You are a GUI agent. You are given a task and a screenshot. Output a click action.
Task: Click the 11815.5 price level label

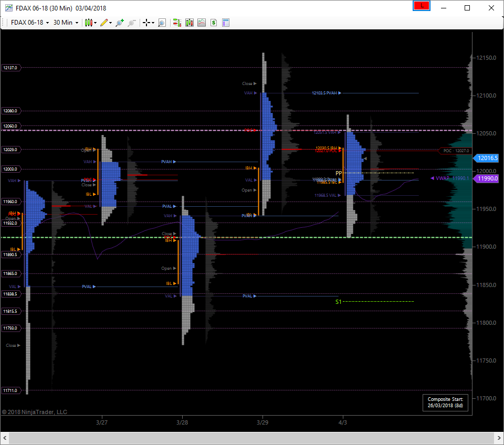pyautogui.click(x=11, y=311)
